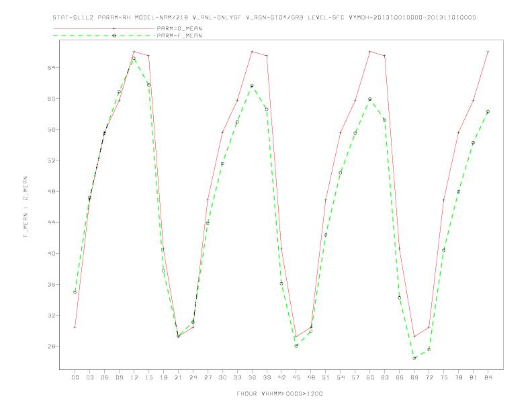
Task: Click the LEVEL=SFC text in the title
Action: (326, 17)
